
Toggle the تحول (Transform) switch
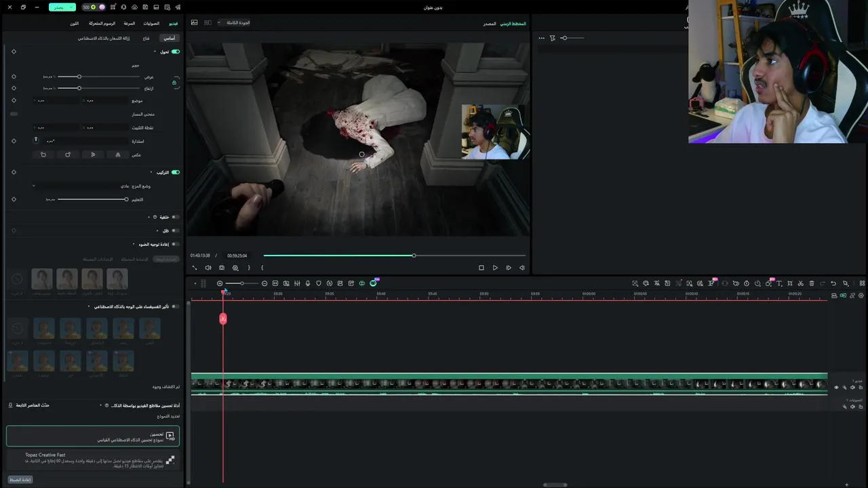click(x=176, y=52)
